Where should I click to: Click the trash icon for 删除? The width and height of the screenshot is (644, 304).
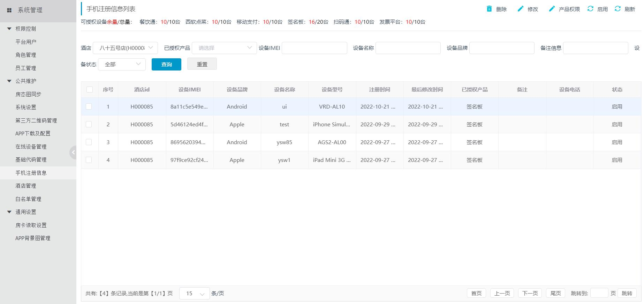[x=489, y=9]
